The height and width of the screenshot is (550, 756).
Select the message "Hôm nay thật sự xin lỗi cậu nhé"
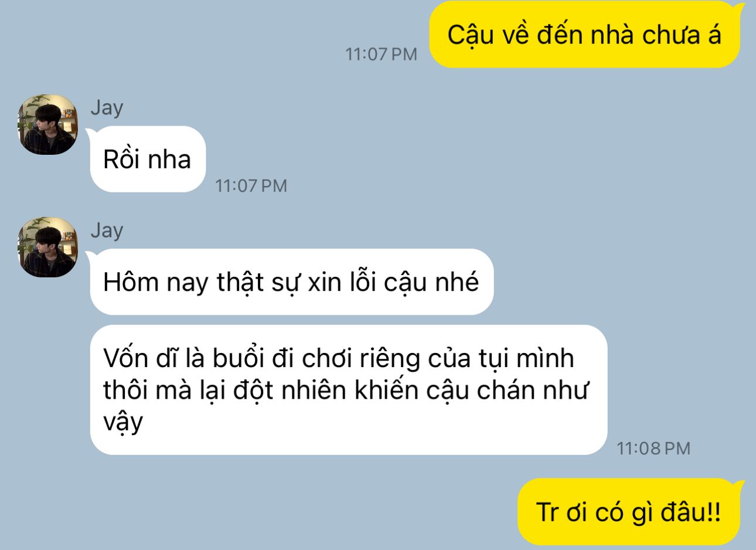(x=291, y=282)
